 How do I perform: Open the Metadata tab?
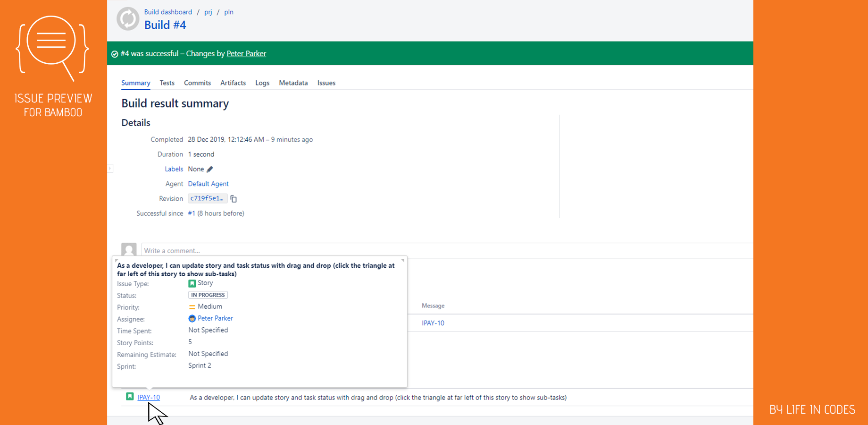point(293,83)
